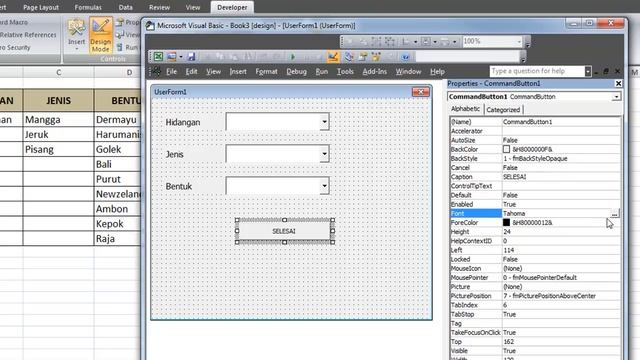Screen dimensions: 640x360
Task: Open Insert UserForm dropdown arrow
Action: click(x=181, y=57)
